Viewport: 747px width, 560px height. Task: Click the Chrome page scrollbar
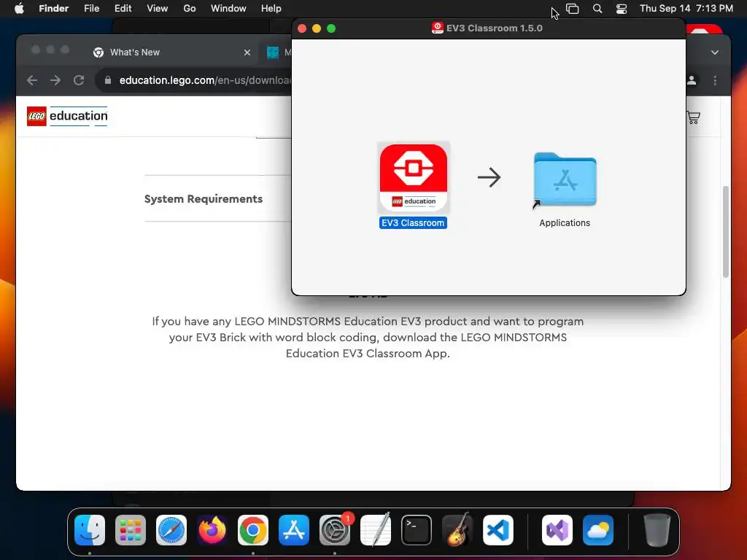[726, 231]
